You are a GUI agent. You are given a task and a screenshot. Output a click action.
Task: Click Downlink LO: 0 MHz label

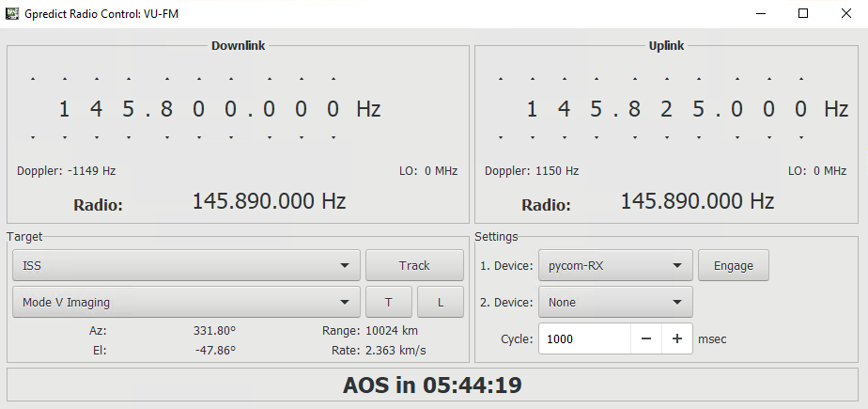(428, 171)
